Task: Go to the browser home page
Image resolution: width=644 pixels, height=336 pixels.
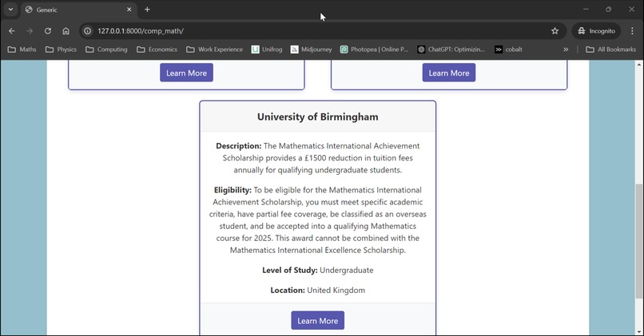Action: point(66,31)
